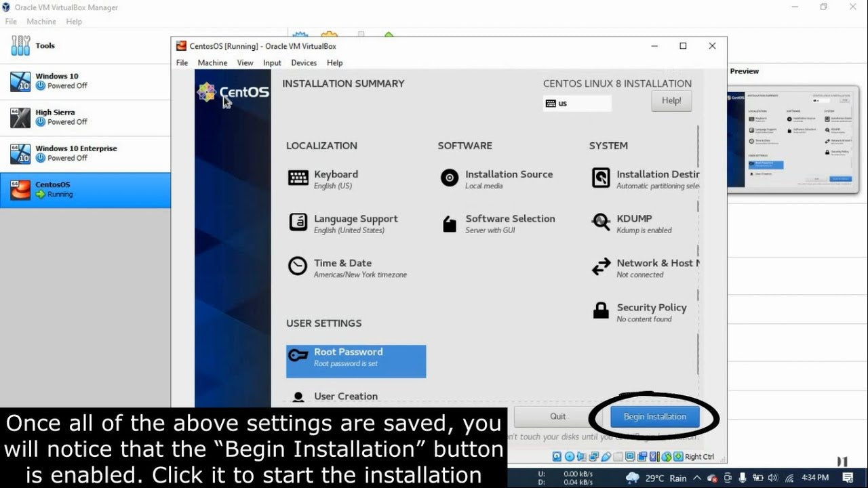Open Installation Source spoke
The height and width of the screenshot is (488, 868).
(496, 179)
